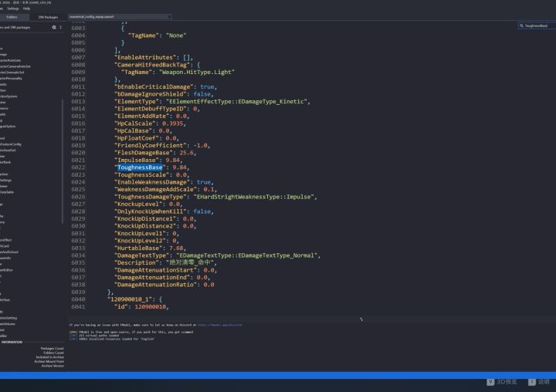Click line number 6040 in the gutter
This screenshot has height=392, width=556.
click(78, 299)
